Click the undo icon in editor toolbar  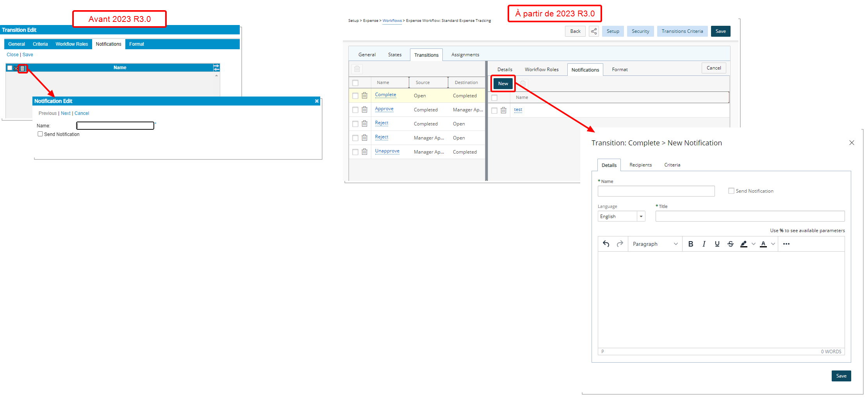pyautogui.click(x=606, y=244)
